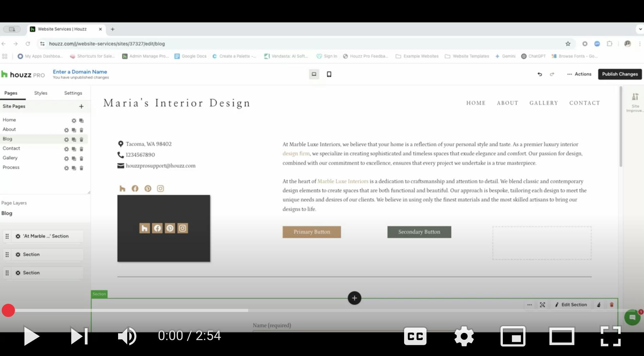Open the Actions dropdown menu
The width and height of the screenshot is (644, 356).
[x=579, y=74]
